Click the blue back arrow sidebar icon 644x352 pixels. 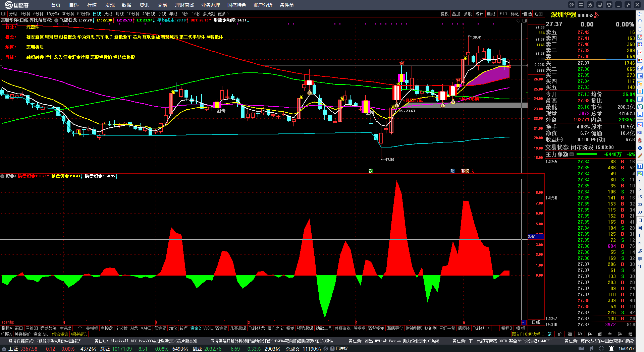[640, 14]
